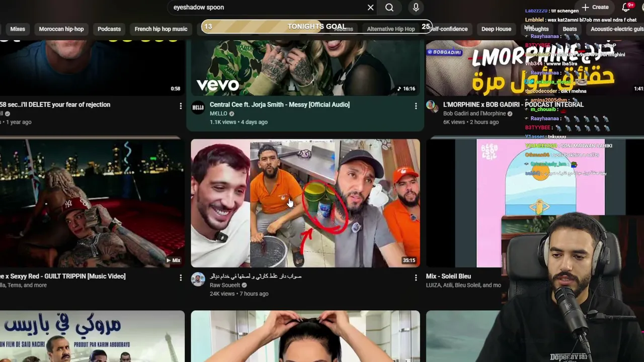Open the three-dot menu for the fear of rejection video
The height and width of the screenshot is (362, 644).
pyautogui.click(x=181, y=106)
